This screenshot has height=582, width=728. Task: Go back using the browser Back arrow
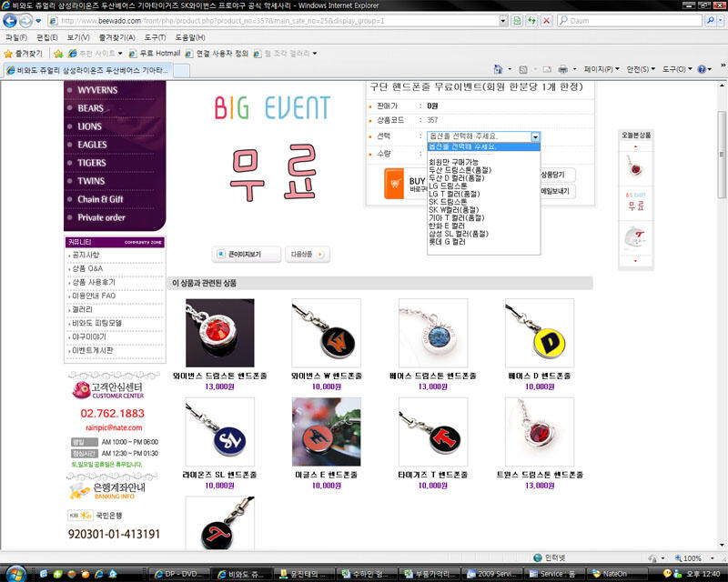pos(10,21)
